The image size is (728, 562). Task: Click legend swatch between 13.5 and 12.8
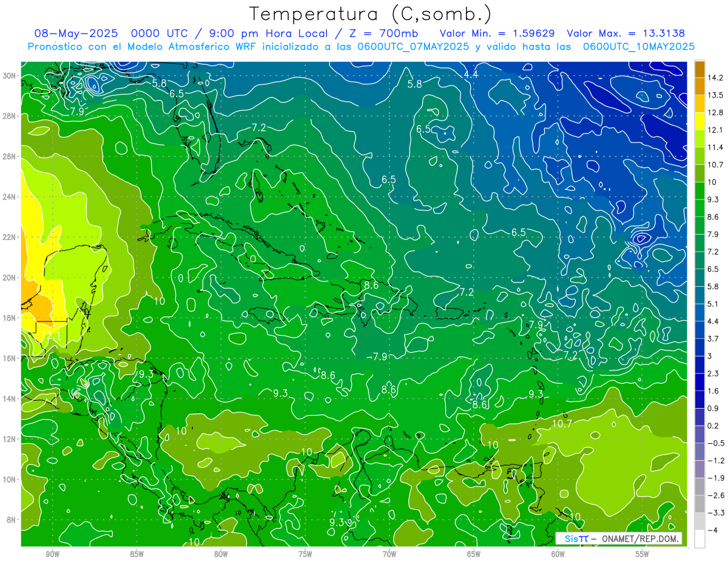click(x=699, y=104)
